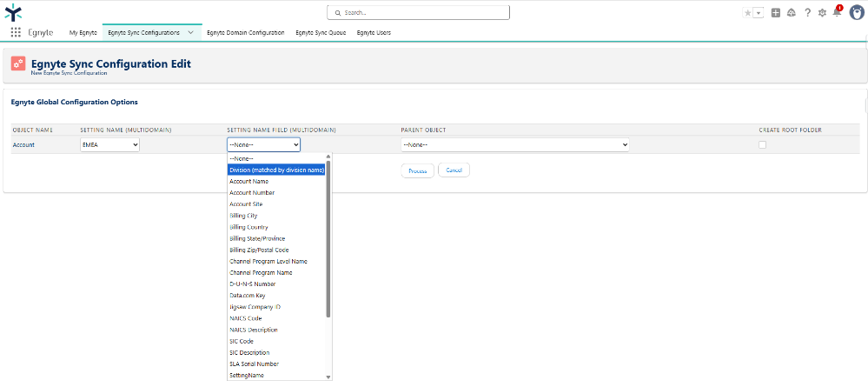Pick Account Number from the list
The height and width of the screenshot is (387, 868).
point(277,193)
